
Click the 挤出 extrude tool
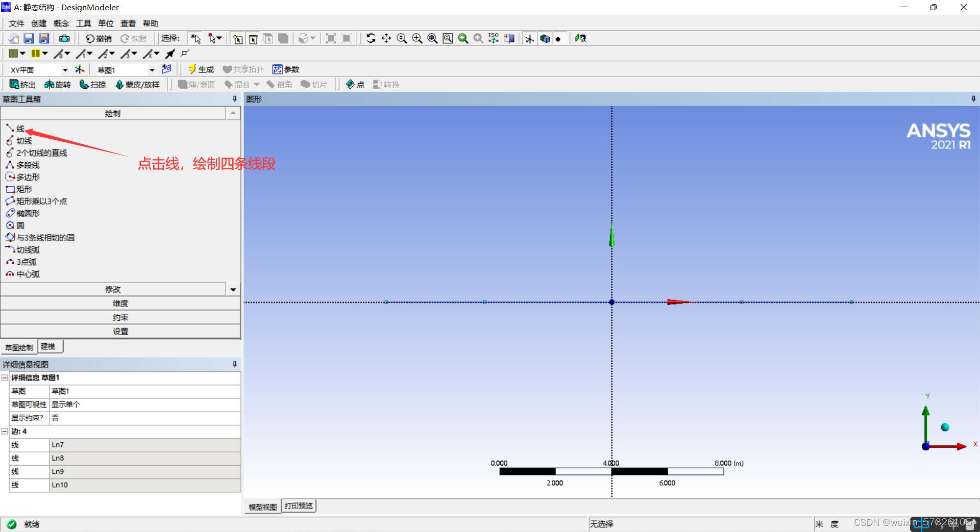[22, 85]
